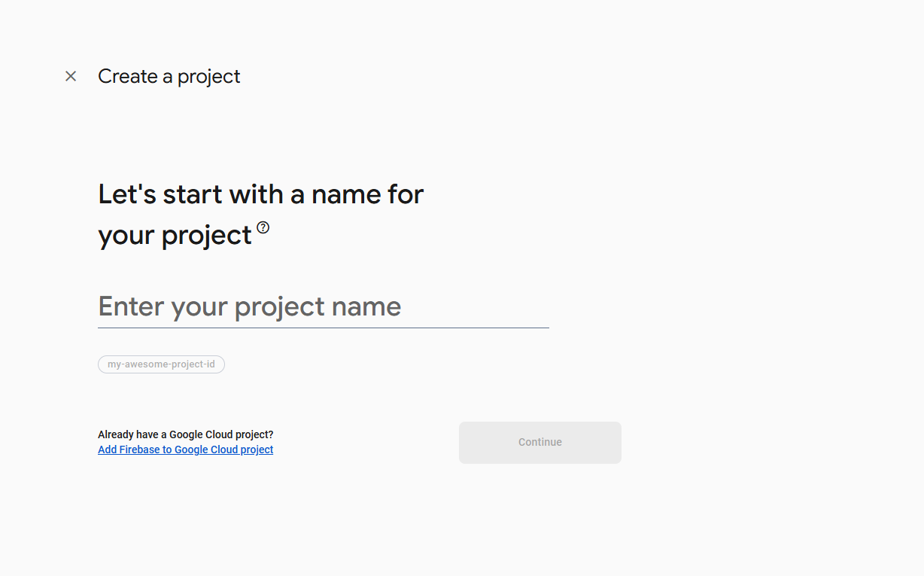
Task: Click the Create a project title
Action: pyautogui.click(x=169, y=76)
